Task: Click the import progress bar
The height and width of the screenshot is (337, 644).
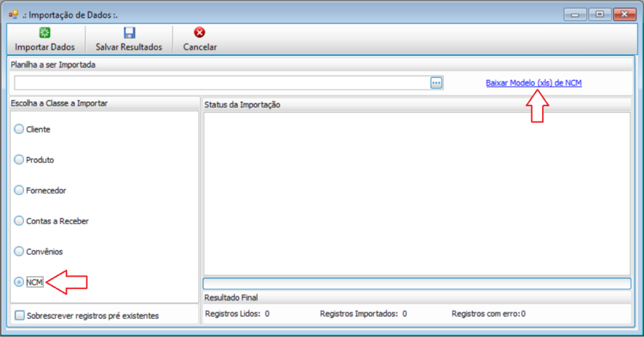Action: pos(417,284)
